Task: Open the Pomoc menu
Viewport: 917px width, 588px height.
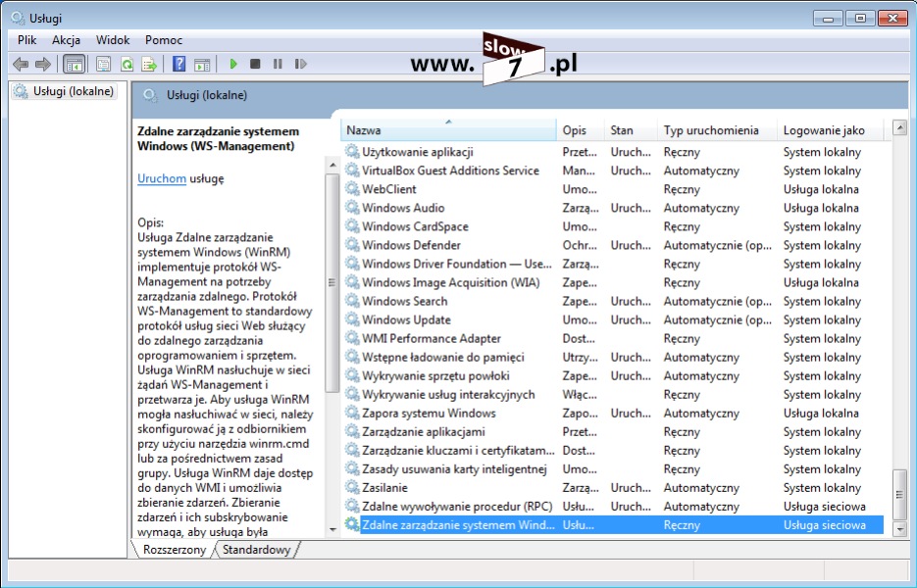Action: (164, 40)
